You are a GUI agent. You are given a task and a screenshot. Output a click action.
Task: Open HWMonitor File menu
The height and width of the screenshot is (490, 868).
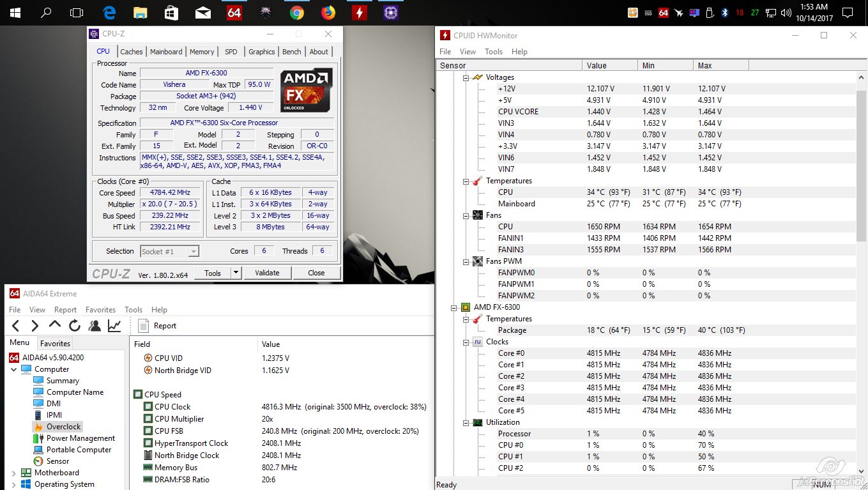(445, 52)
